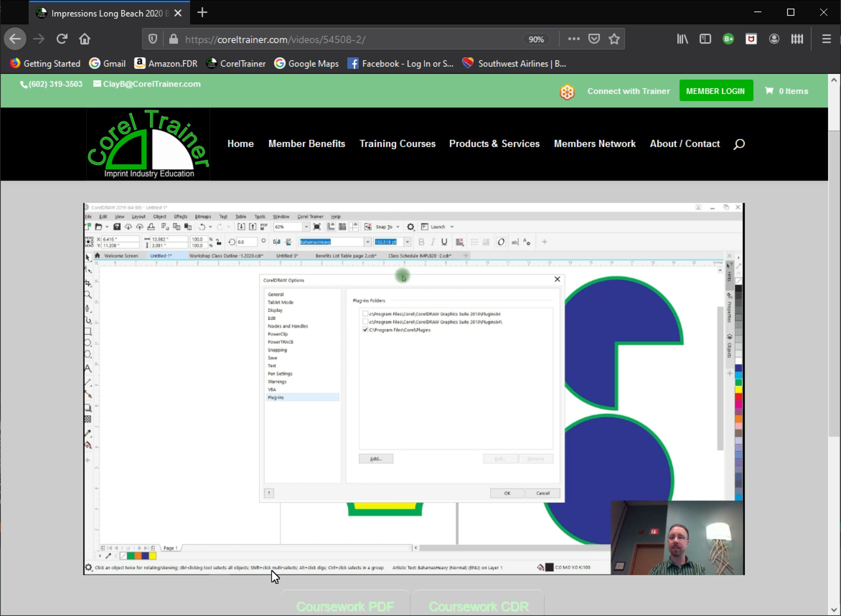Click the Export icon in CorelDRAW toolbar
The width and height of the screenshot is (841, 616).
pos(253,227)
